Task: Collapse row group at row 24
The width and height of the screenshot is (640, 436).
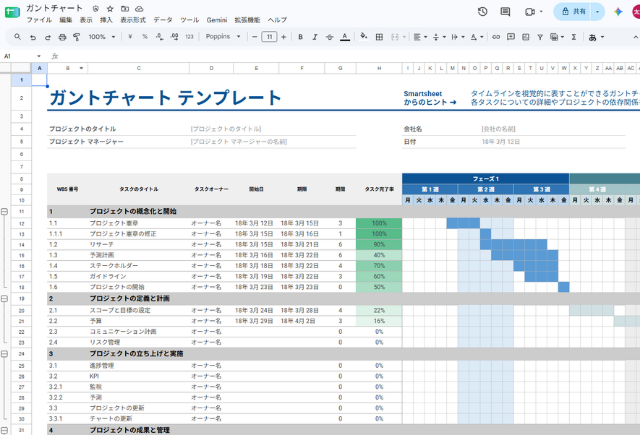Action: (4, 354)
